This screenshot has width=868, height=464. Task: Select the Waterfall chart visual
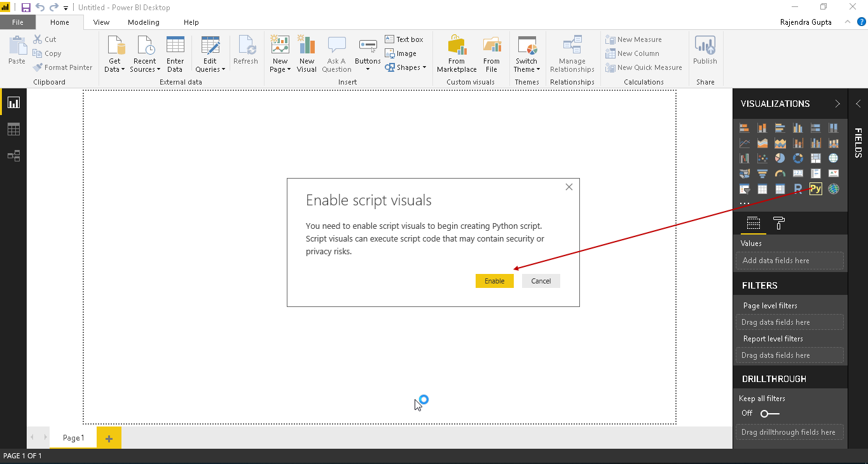(x=745, y=158)
